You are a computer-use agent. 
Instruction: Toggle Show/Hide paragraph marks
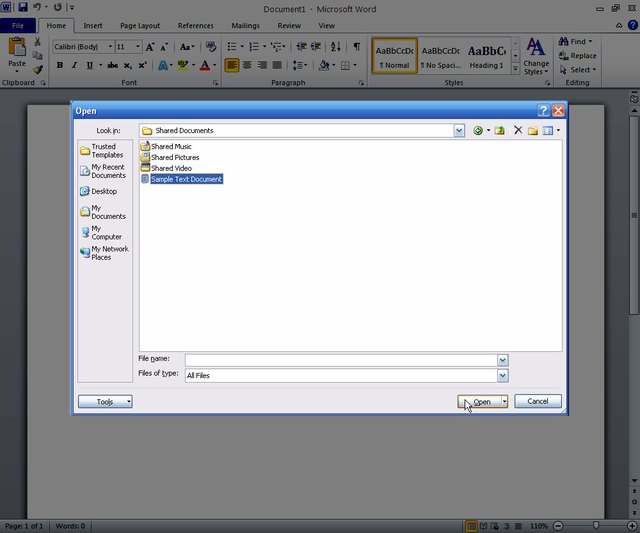356,47
